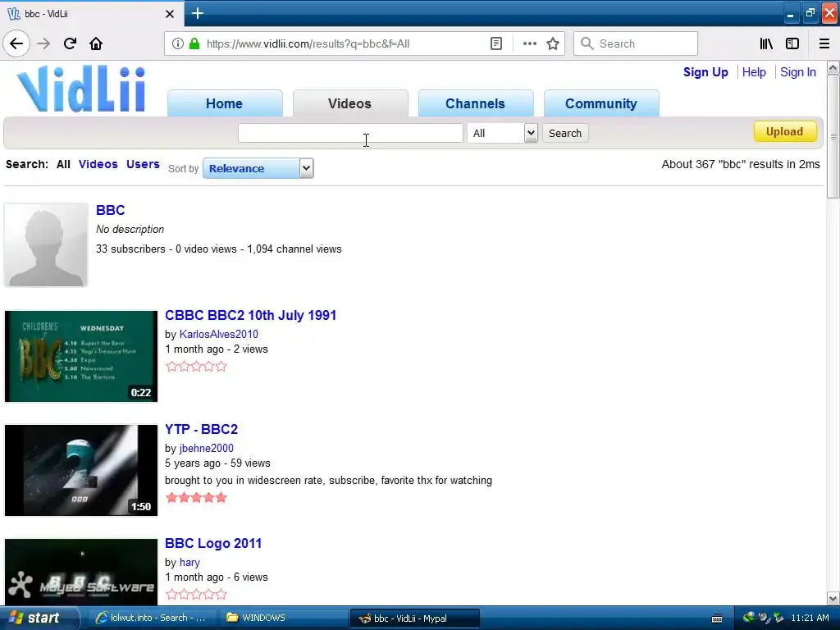The image size is (840, 630).
Task: Open the browser home page icon
Action: 96,43
